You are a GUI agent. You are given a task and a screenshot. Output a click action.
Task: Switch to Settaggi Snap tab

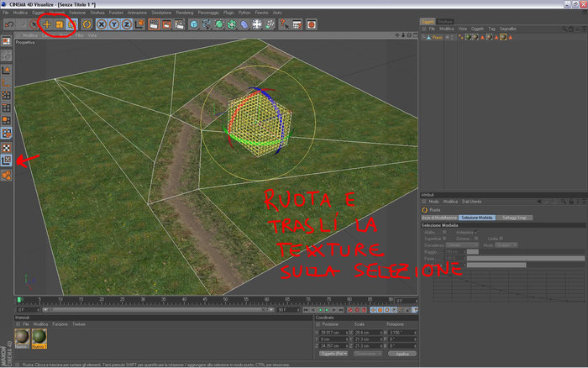tap(514, 218)
